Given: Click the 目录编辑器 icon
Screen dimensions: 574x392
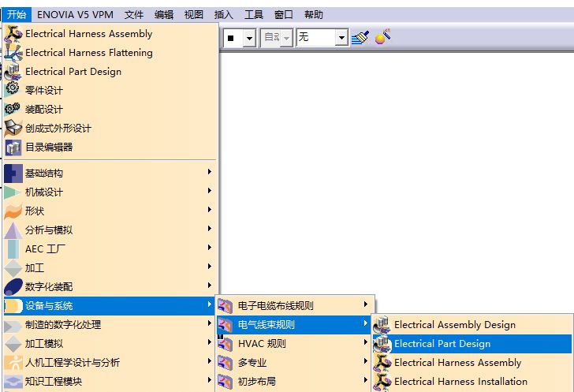Looking at the screenshot, I should (13, 147).
